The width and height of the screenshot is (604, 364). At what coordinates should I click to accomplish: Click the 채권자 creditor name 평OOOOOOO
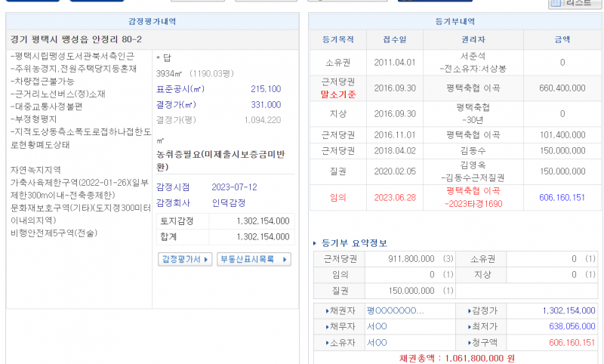395,310
